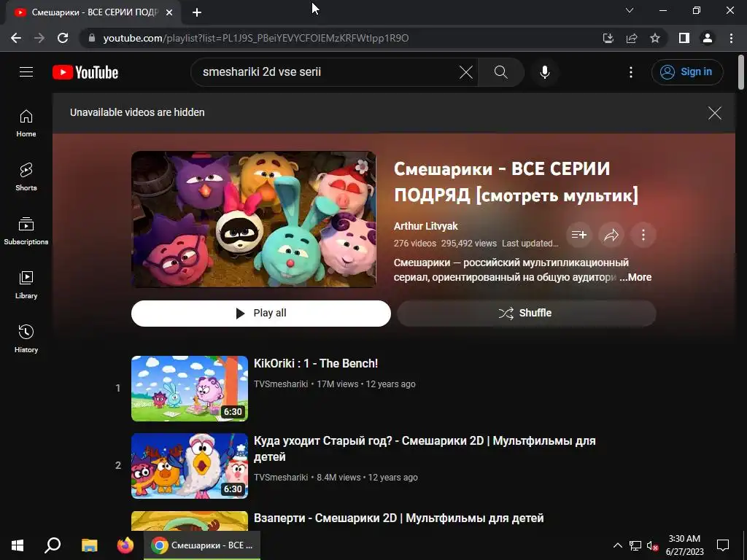Click the muted speaker volume tray icon
Image resolution: width=747 pixels, height=560 pixels.
652,545
